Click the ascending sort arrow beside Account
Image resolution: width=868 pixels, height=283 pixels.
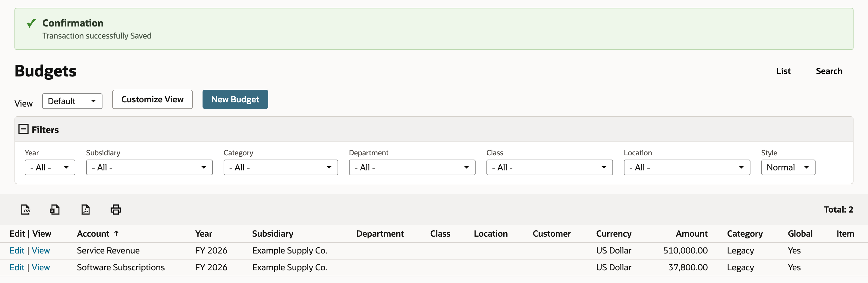coord(116,234)
